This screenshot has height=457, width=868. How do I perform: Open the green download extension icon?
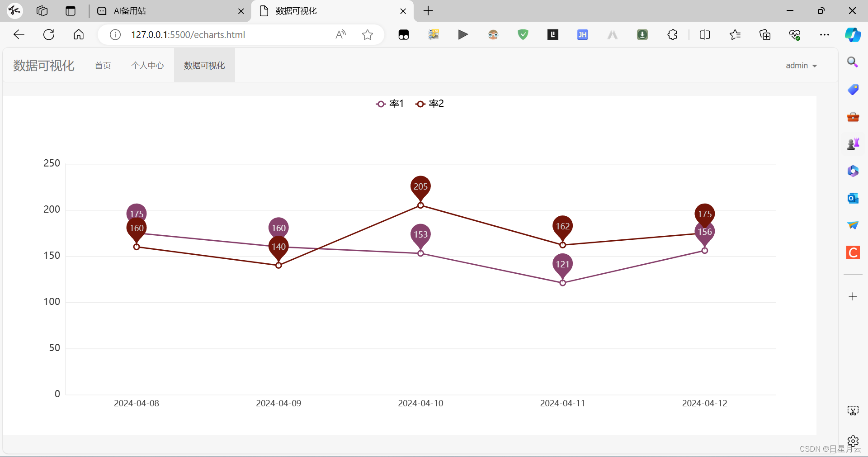click(x=642, y=34)
